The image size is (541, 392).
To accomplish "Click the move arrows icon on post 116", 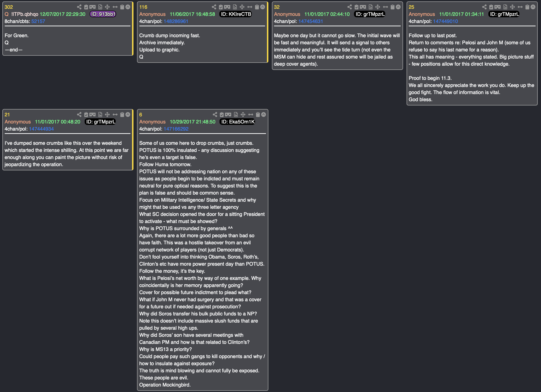I will (x=242, y=7).
